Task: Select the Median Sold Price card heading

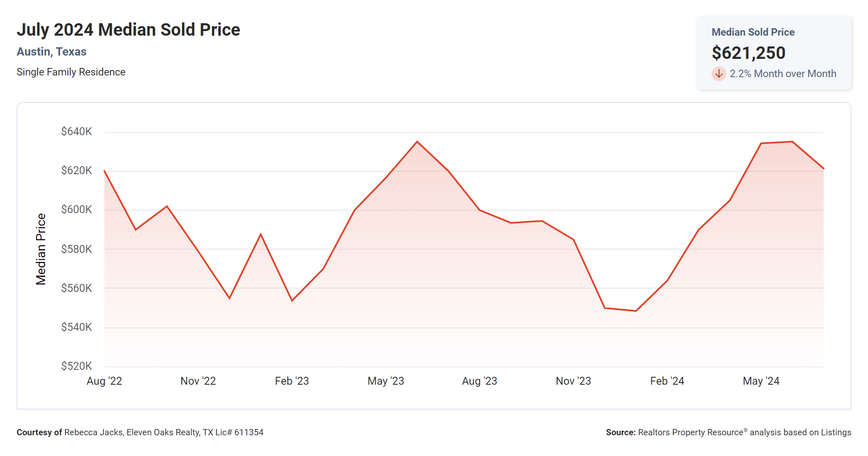Action: coord(753,32)
